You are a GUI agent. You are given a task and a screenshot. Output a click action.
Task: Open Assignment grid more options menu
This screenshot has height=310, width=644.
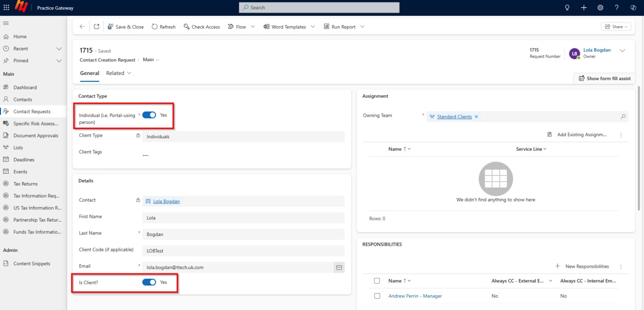pos(621,135)
